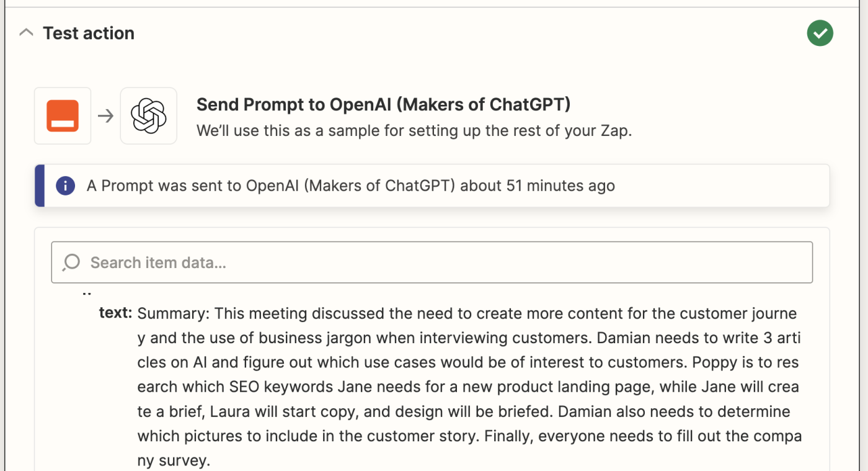Click the sample for your Zap subtitle
868x471 pixels.
coord(414,131)
